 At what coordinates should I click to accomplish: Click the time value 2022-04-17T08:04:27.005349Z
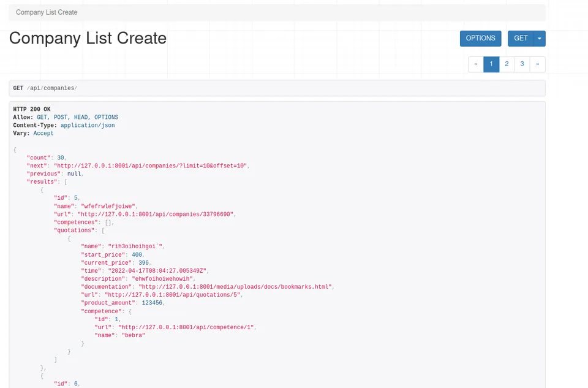click(x=157, y=271)
